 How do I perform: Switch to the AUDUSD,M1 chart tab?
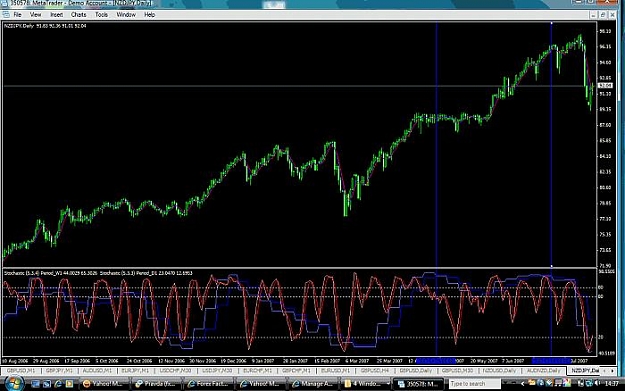[x=97, y=371]
